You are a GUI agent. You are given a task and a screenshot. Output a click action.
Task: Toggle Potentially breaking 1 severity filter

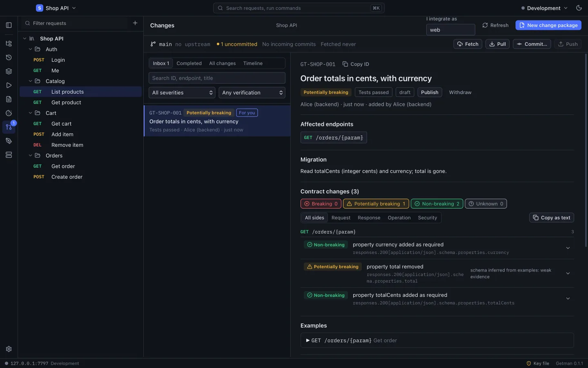376,204
